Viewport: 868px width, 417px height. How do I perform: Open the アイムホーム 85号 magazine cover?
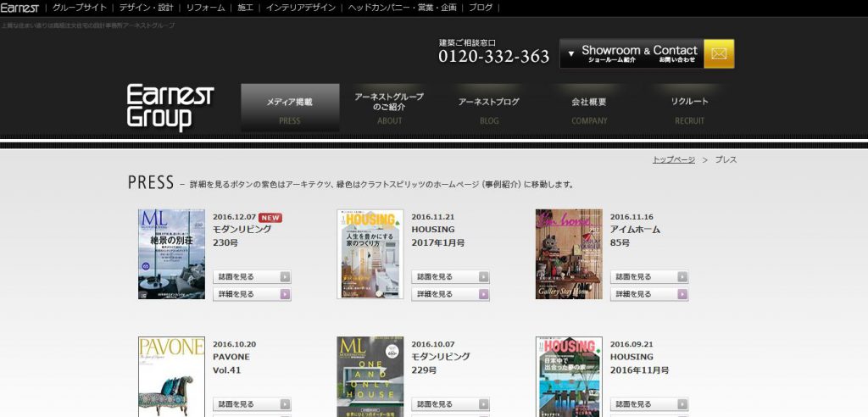(x=569, y=253)
